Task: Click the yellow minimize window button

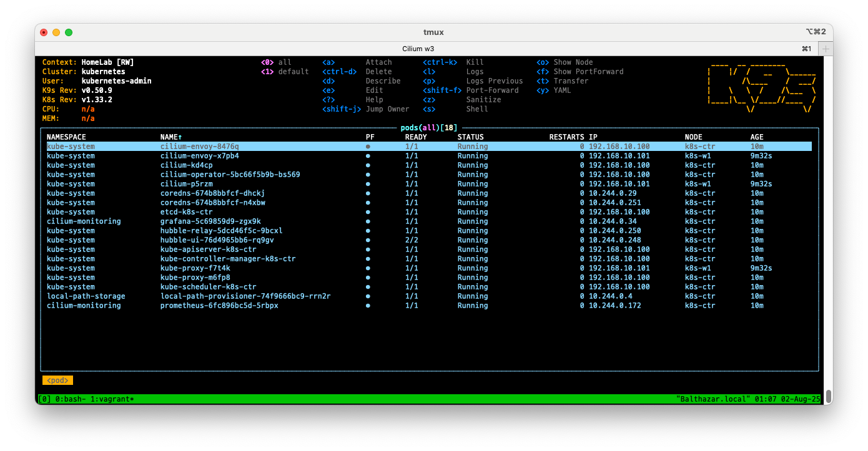Action: (x=56, y=32)
